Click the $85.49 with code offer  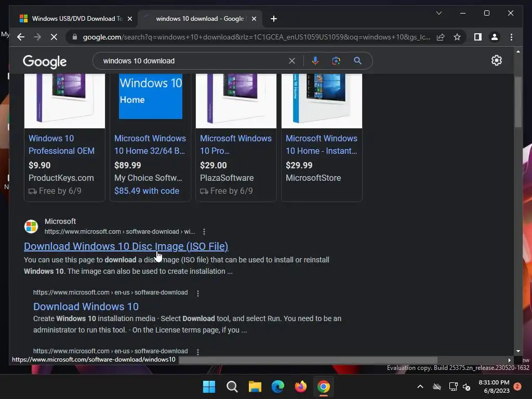[147, 191]
